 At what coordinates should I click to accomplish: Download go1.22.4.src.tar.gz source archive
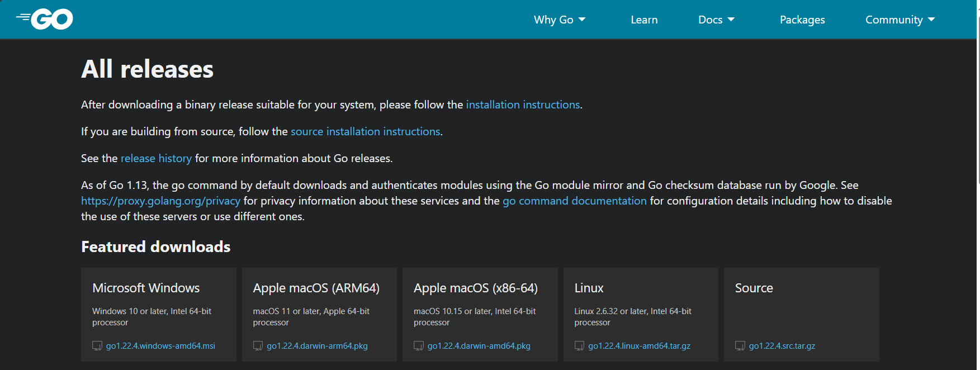pyautogui.click(x=782, y=346)
